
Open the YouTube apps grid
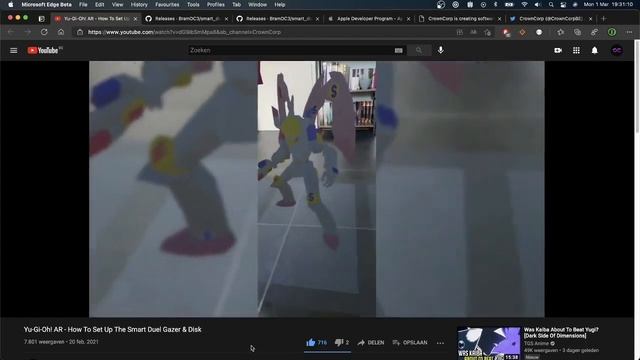576,50
